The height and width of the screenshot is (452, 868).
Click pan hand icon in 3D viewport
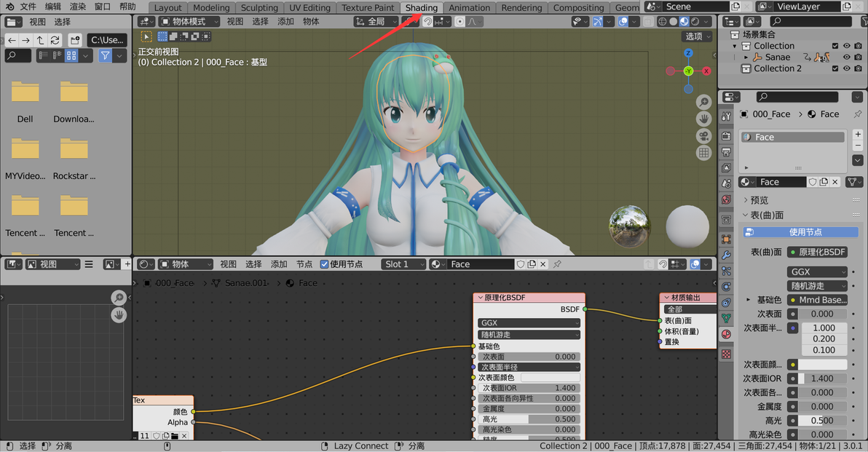[703, 119]
